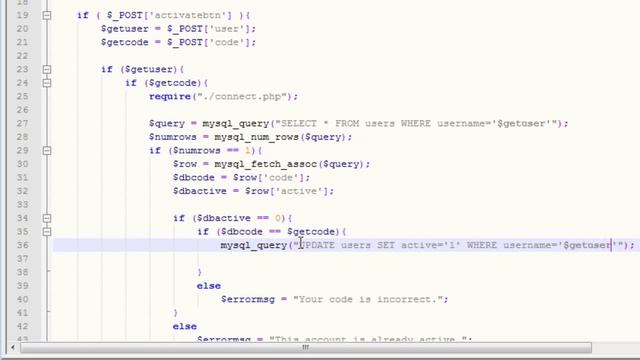Image resolution: width=640 pixels, height=360 pixels.
Task: Click the "SELECT * FROM users" query string
Action: point(416,124)
